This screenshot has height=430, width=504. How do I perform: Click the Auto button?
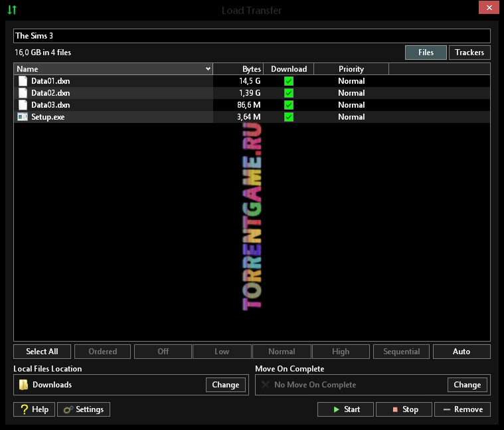coord(462,352)
